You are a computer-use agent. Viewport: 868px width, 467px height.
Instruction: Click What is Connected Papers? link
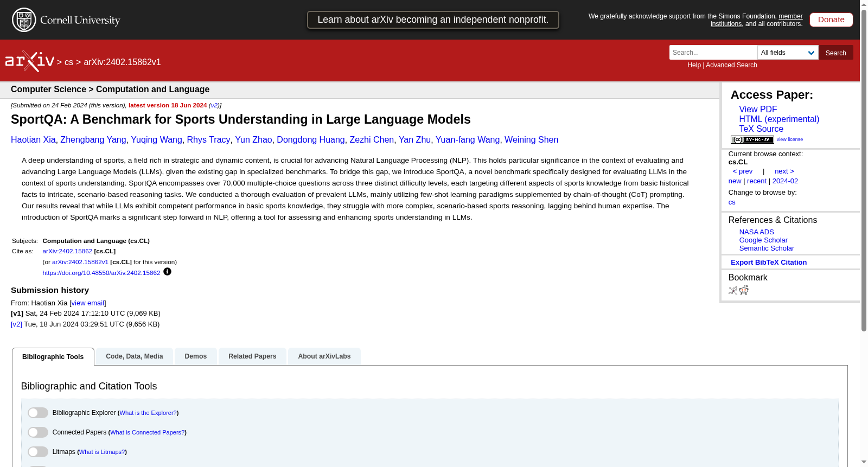[148, 432]
